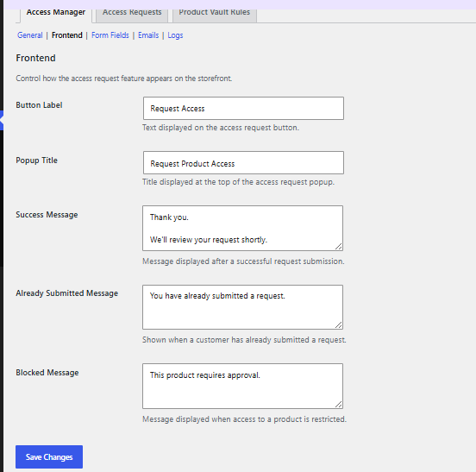Open the Access Manager tab
476x472 pixels.
click(55, 14)
